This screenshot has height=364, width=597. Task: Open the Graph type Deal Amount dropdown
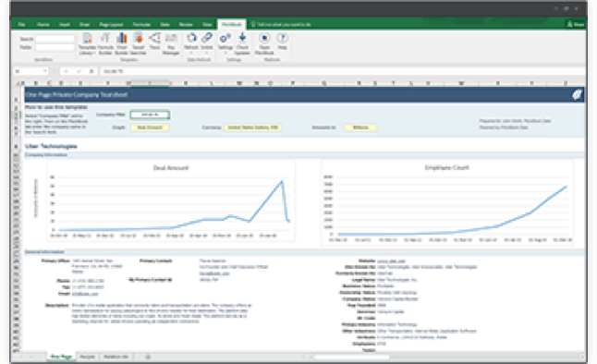[x=150, y=127]
